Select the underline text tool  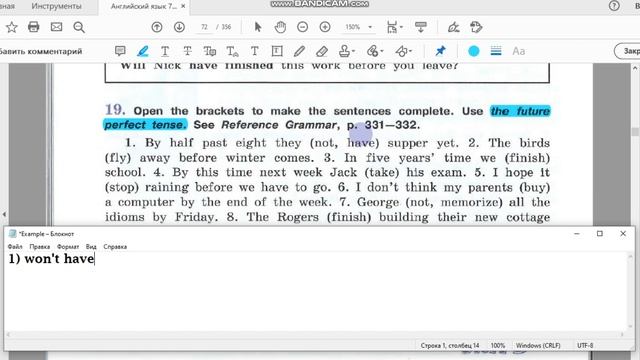click(165, 51)
